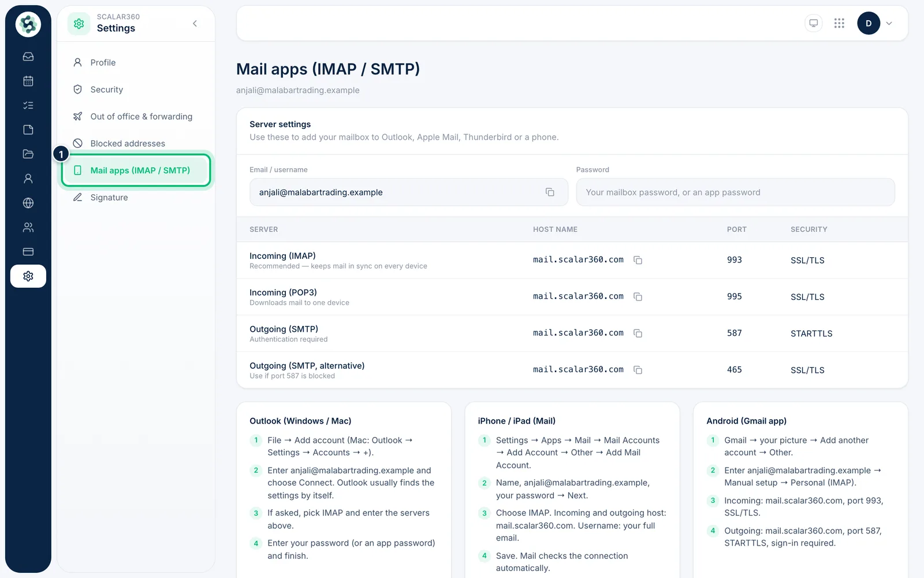Image resolution: width=924 pixels, height=578 pixels.
Task: Expand the account menu chevron
Action: click(889, 24)
